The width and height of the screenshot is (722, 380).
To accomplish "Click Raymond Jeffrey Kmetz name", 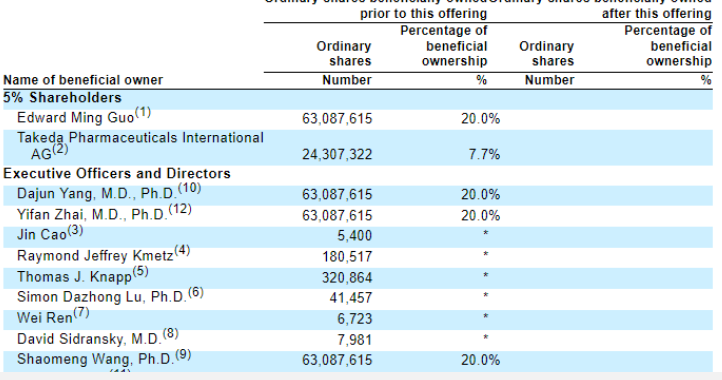I will (95, 256).
